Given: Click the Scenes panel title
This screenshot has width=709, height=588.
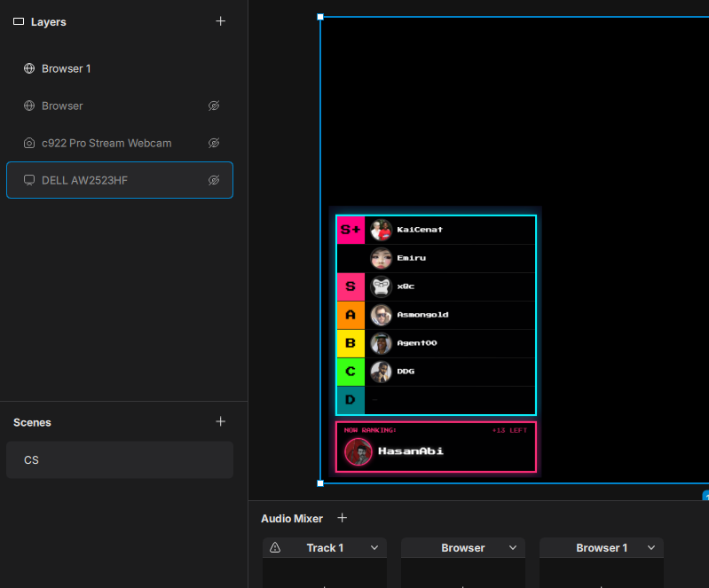Looking at the screenshot, I should click(32, 422).
